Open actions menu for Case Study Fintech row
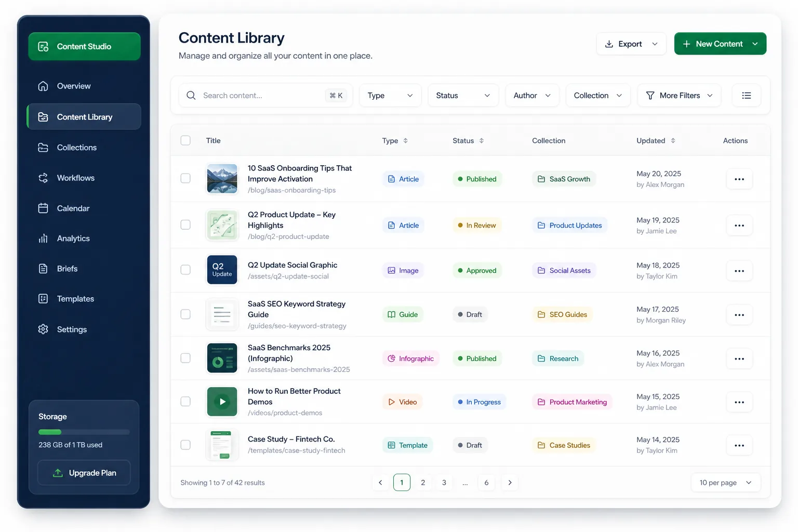Screen dimensions: 798x532 click(739, 445)
